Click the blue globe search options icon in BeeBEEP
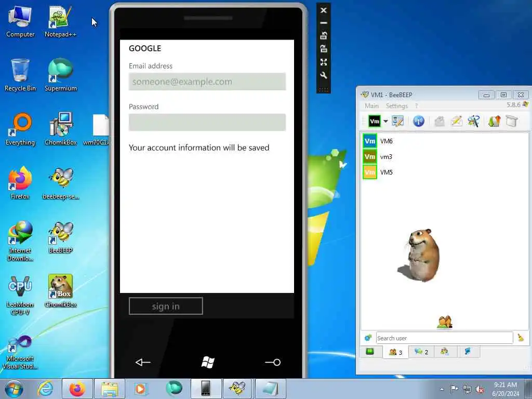Screen dimensions: 532x399 tap(368, 338)
